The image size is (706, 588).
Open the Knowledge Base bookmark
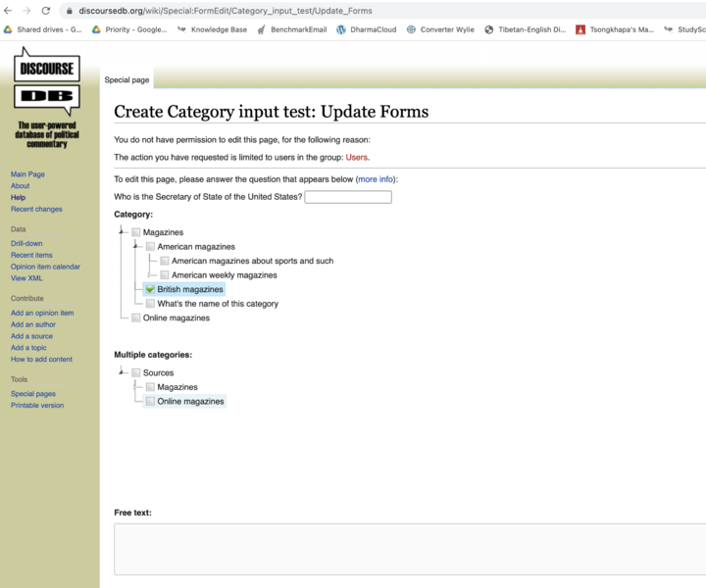pos(212,29)
